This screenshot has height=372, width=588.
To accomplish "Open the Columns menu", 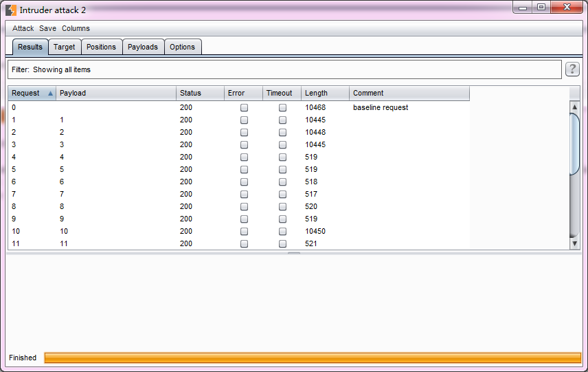I will tap(76, 29).
